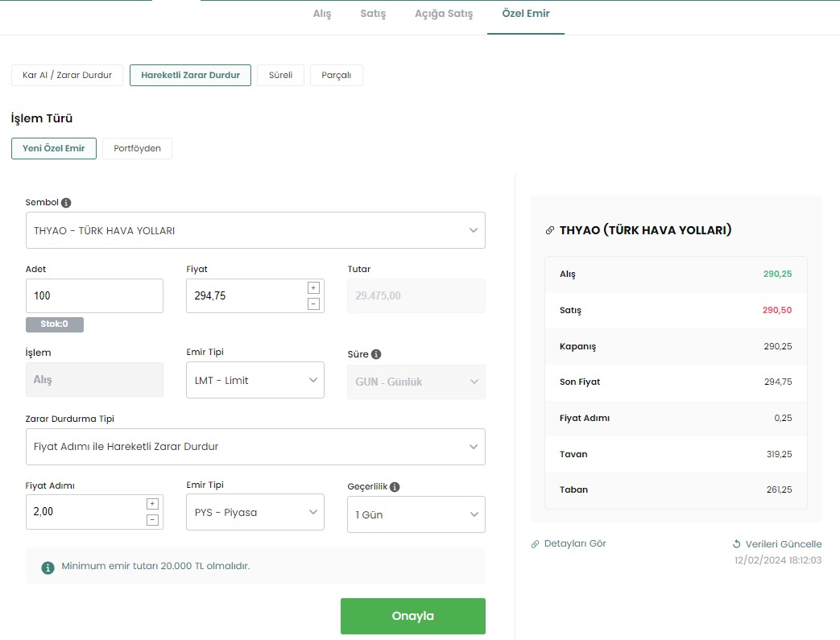Click the Tavan value 319,25
The width and height of the screenshot is (840, 640).
click(x=780, y=454)
